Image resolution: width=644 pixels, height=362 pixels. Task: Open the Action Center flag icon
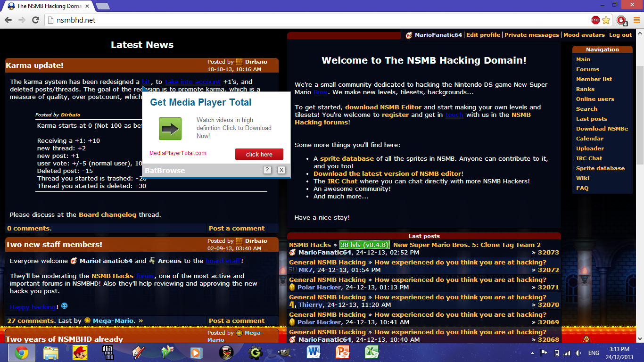tap(544, 353)
